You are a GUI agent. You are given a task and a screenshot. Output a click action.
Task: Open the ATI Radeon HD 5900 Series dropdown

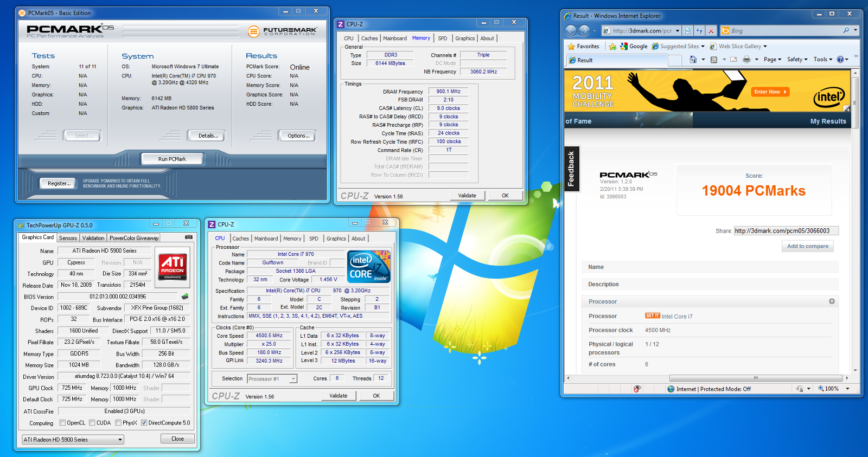tap(73, 440)
